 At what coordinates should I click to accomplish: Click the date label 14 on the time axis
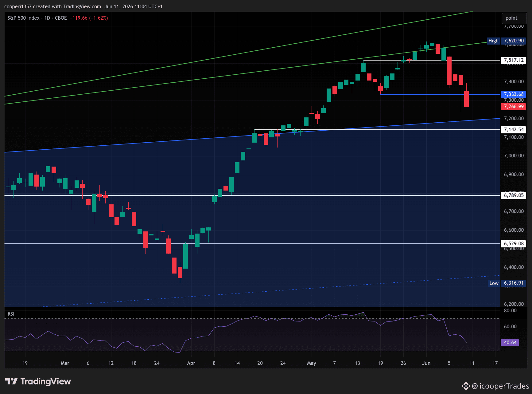coord(237,363)
